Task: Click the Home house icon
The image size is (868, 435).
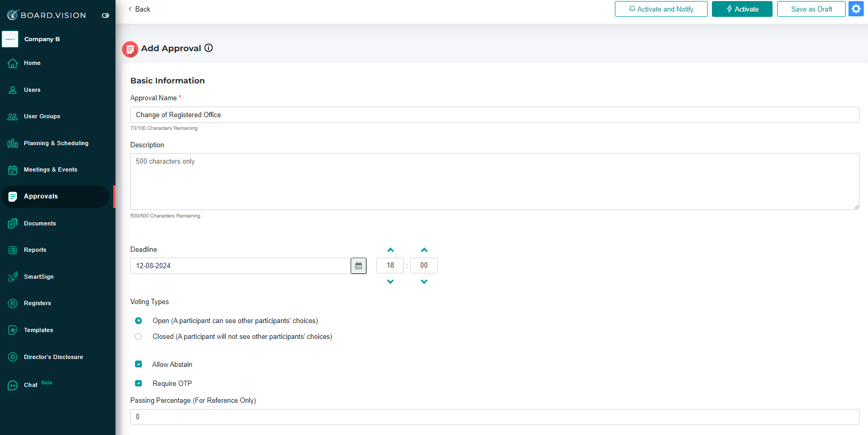Action: 13,63
